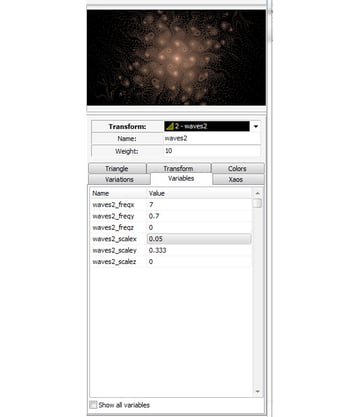Edit the waves2_scaley value 0.333
The image size is (360, 417).
coord(199,250)
